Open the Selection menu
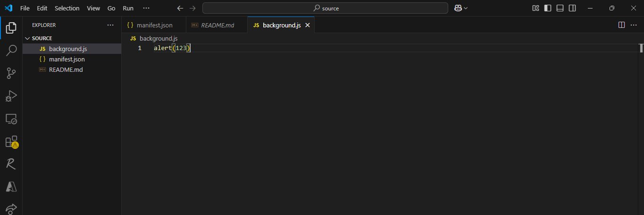Viewport: 644px width, 215px height. click(67, 8)
